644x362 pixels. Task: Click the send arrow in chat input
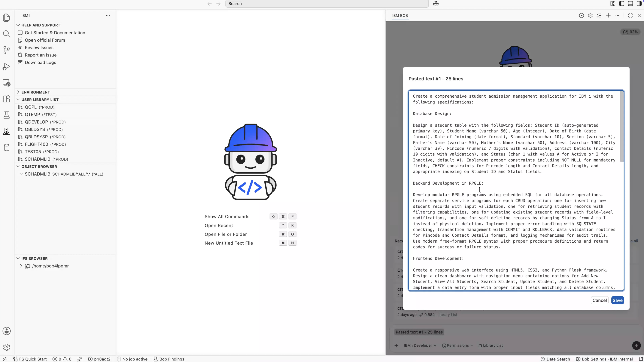coord(636,345)
